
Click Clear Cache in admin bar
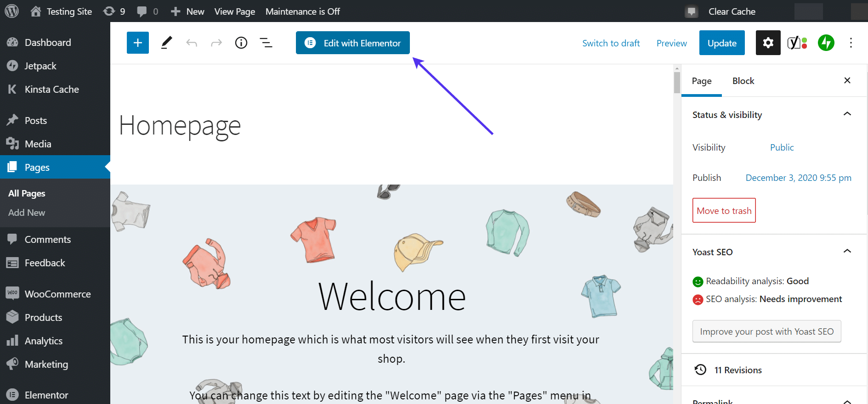[x=732, y=11]
